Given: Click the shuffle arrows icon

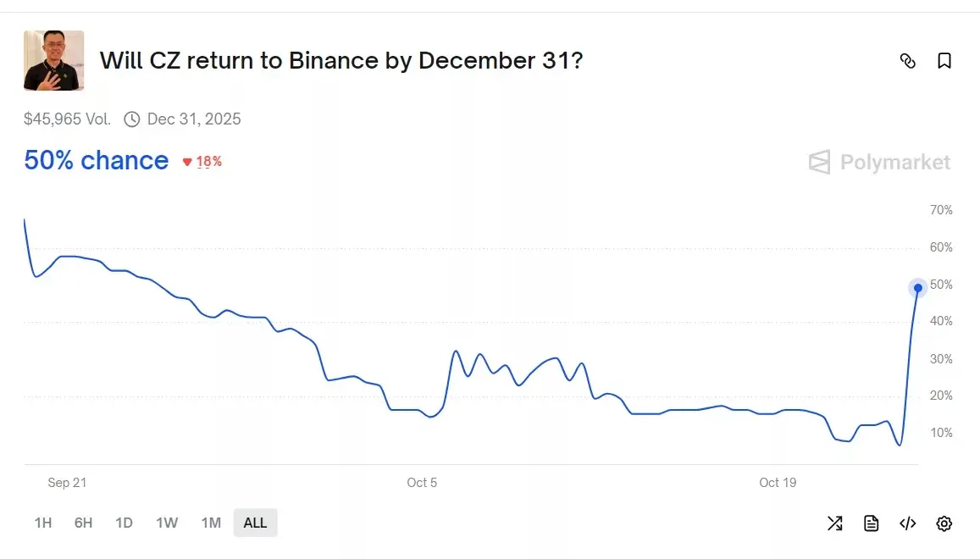Looking at the screenshot, I should coord(834,523).
